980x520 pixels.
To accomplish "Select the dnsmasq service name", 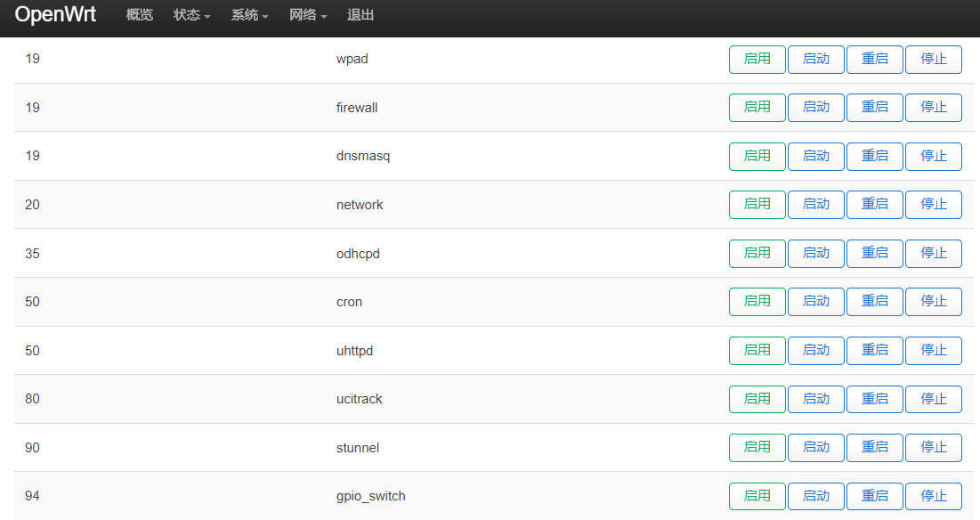I will coord(363,156).
